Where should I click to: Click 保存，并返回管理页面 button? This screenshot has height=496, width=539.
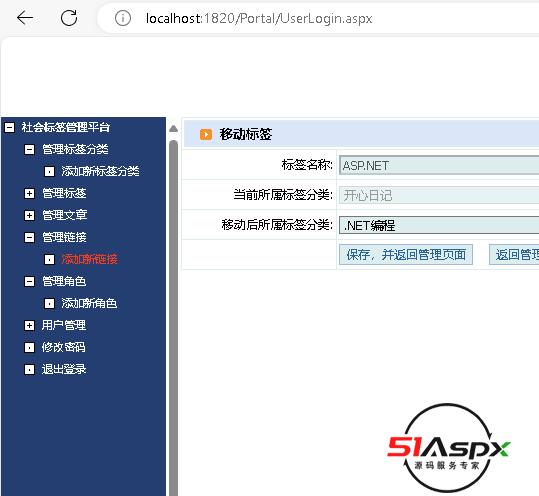point(406,255)
